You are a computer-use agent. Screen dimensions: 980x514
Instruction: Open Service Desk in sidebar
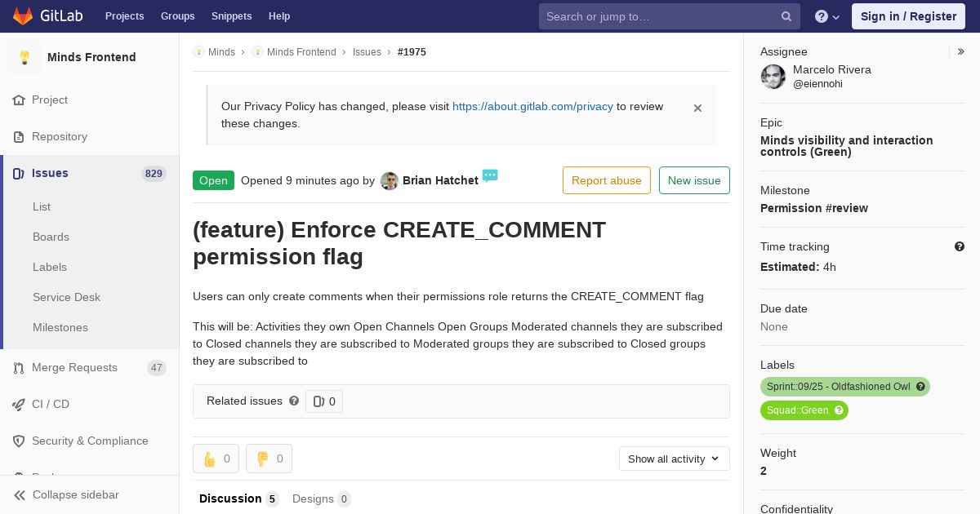click(66, 298)
